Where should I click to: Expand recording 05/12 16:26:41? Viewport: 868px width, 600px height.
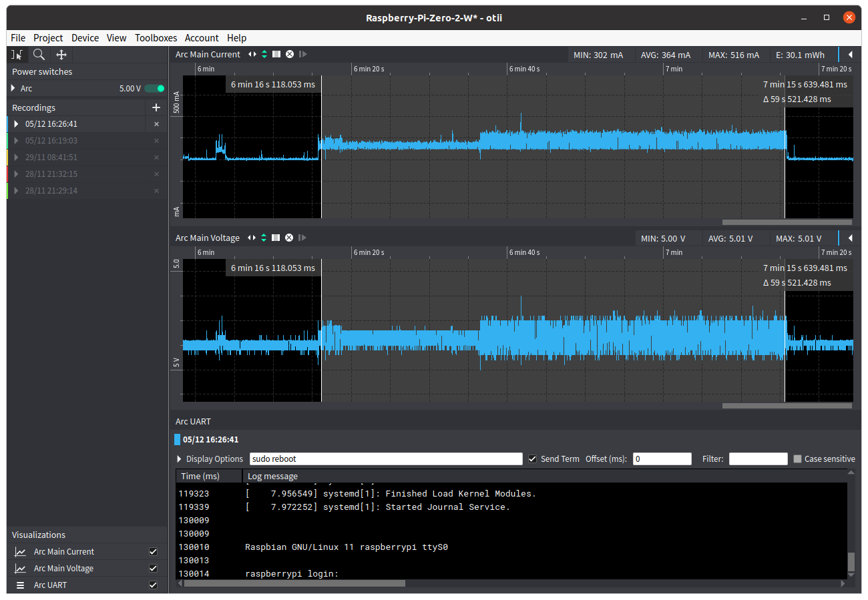click(17, 124)
